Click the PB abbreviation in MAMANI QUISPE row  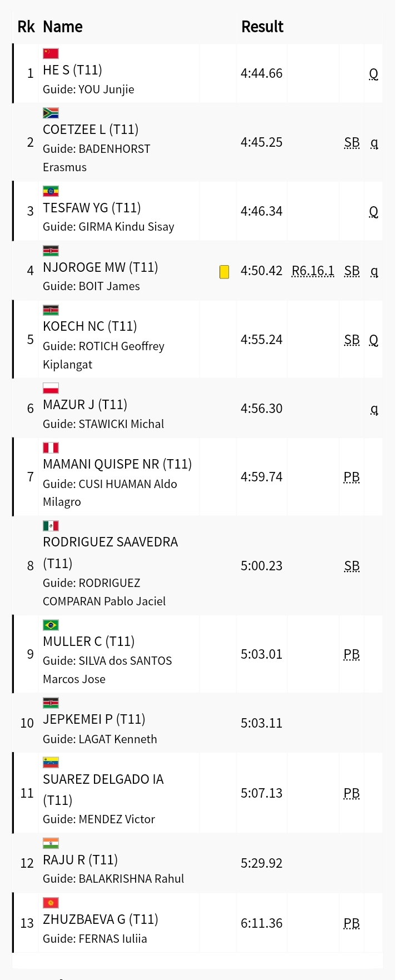352,477
